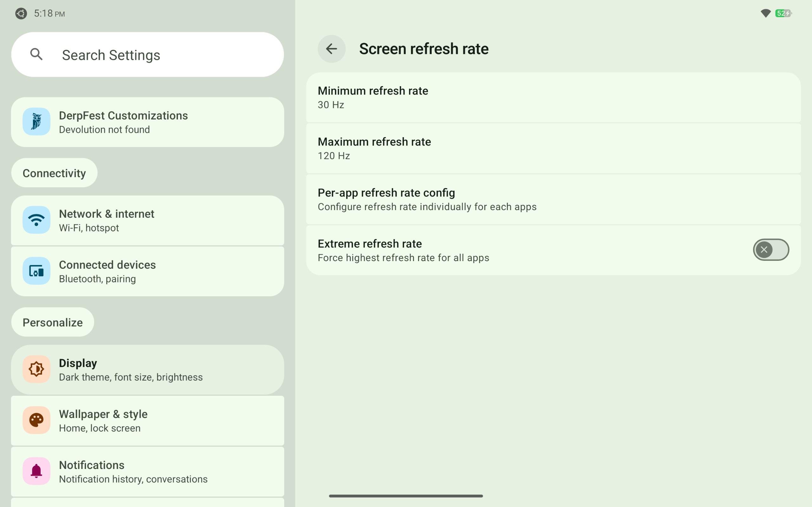812x507 pixels.
Task: Select the Personalize category chip
Action: 53,322
